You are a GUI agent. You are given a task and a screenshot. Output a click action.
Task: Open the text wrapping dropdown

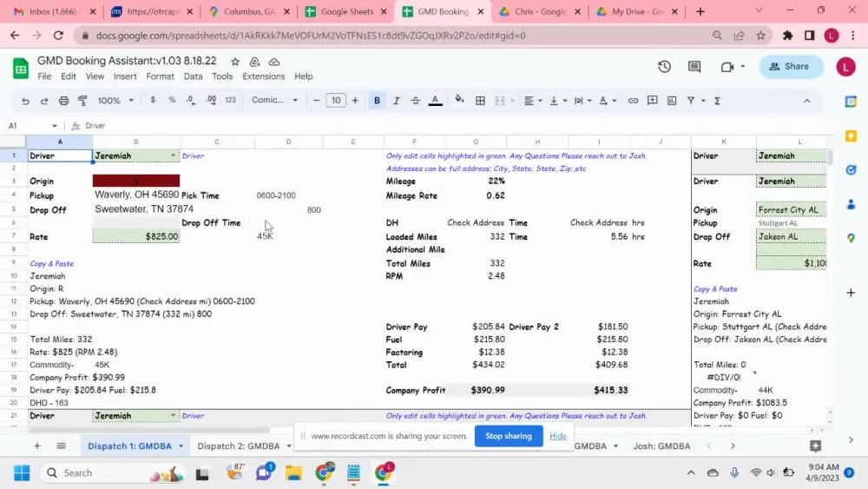583,101
